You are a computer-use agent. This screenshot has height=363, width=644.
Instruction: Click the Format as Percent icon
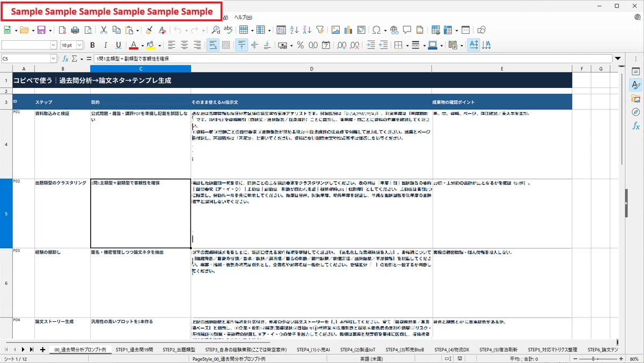(x=300, y=45)
